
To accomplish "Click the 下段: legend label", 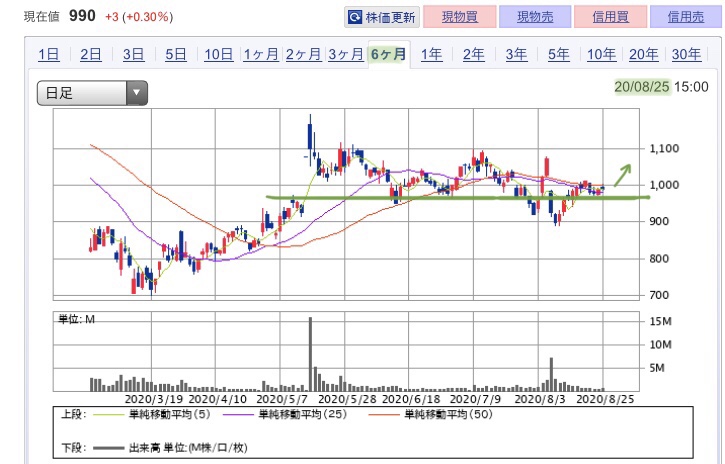I will coord(74,447).
